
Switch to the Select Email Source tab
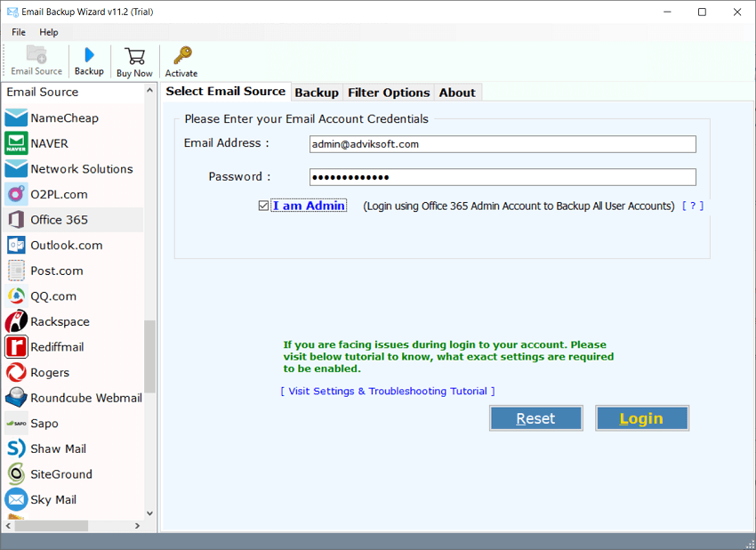226,91
